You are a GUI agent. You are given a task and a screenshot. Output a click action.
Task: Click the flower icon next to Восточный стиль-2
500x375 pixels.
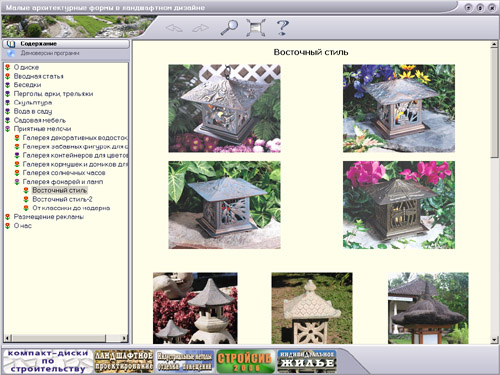26,199
